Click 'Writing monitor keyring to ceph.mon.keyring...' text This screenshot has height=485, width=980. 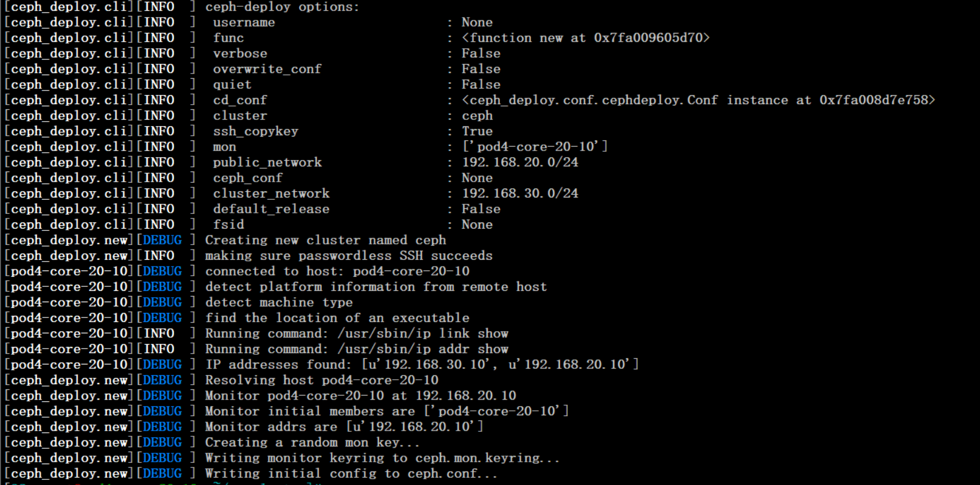click(382, 458)
